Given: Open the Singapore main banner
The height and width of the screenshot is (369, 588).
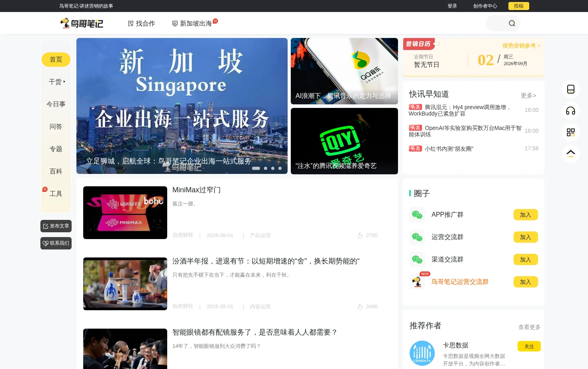Looking at the screenshot, I should (182, 106).
